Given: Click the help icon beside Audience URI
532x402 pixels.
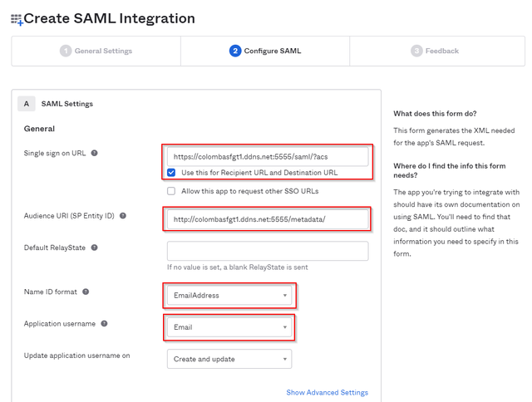Looking at the screenshot, I should [123, 216].
